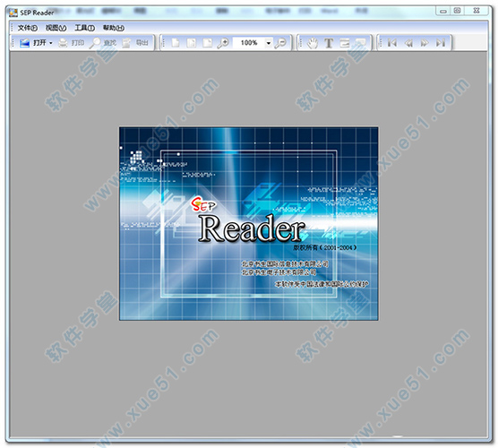Image resolution: width=498 pixels, height=448 pixels.
Task: Click the zoom in magnifier icon
Action: click(223, 43)
